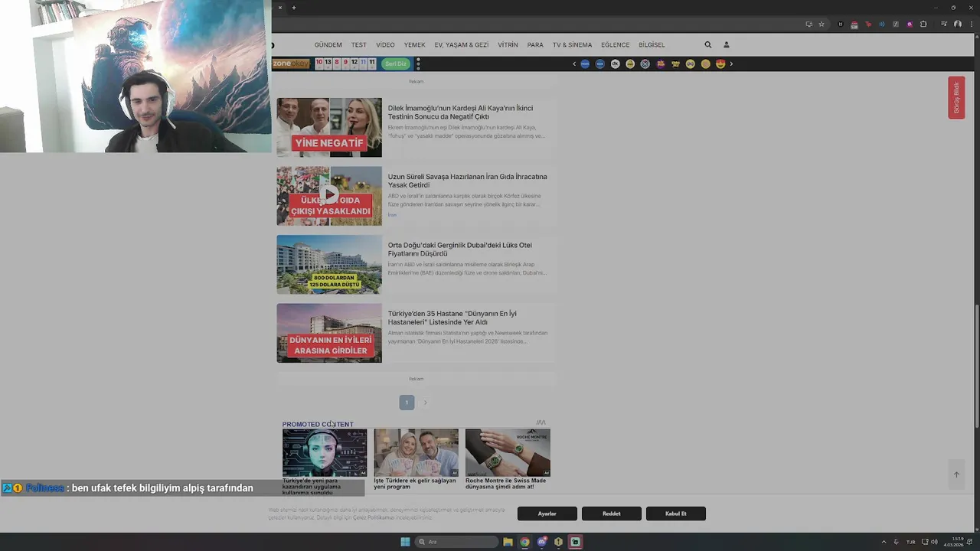Screen dimensions: 980x551
Task: Open the VİTRİN menu item
Action: click(x=508, y=45)
